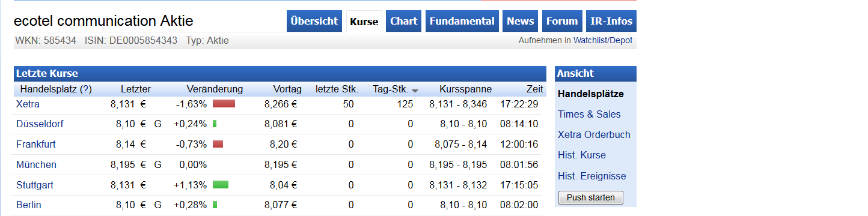Click the red change bar for Frankfurt

(218, 144)
